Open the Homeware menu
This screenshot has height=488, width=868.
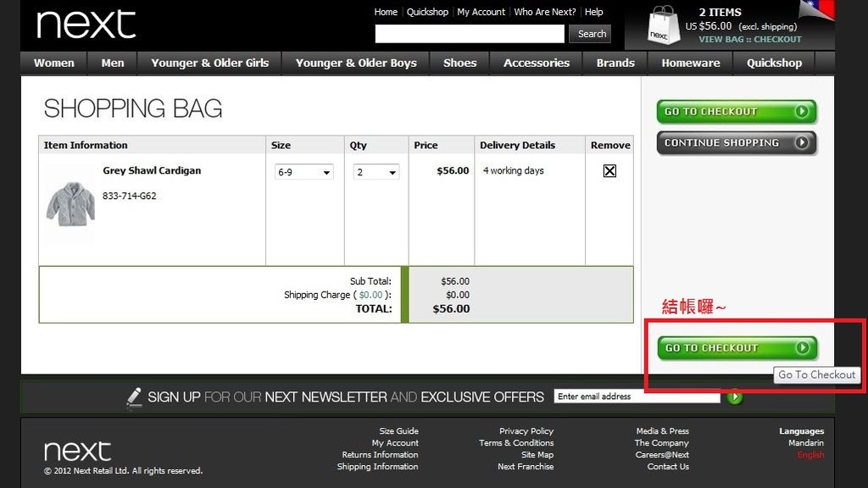click(x=691, y=63)
